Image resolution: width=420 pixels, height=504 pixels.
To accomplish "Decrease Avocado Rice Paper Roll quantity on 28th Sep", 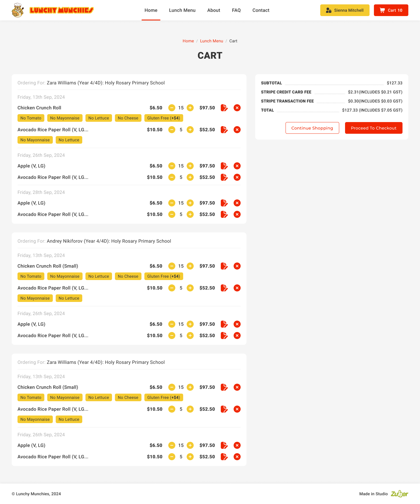I will [172, 214].
